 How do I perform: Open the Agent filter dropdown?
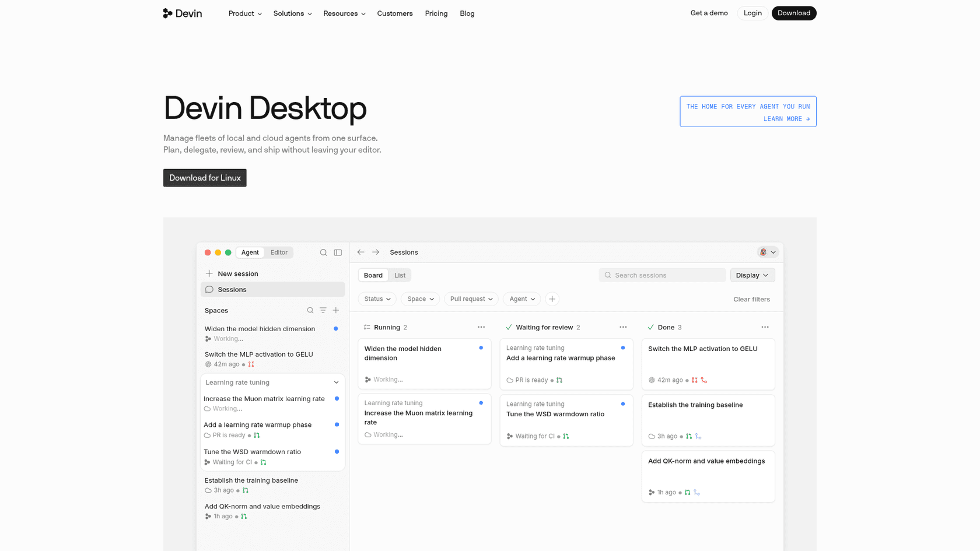pos(522,299)
